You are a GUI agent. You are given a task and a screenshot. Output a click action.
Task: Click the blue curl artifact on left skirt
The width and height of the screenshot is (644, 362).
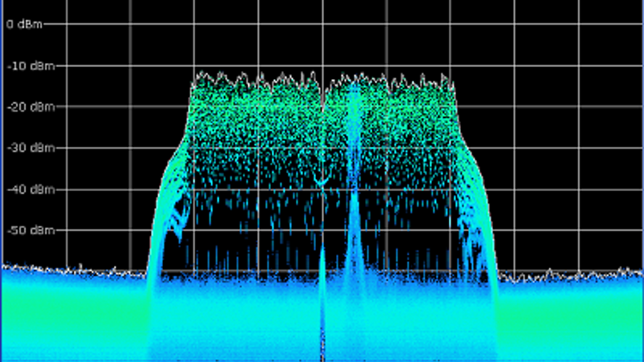178,220
